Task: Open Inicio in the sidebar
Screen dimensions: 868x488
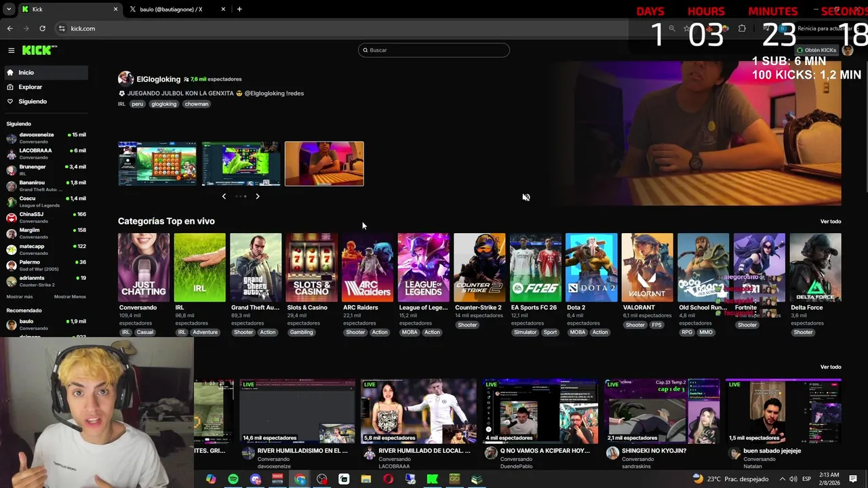Action: (x=45, y=73)
